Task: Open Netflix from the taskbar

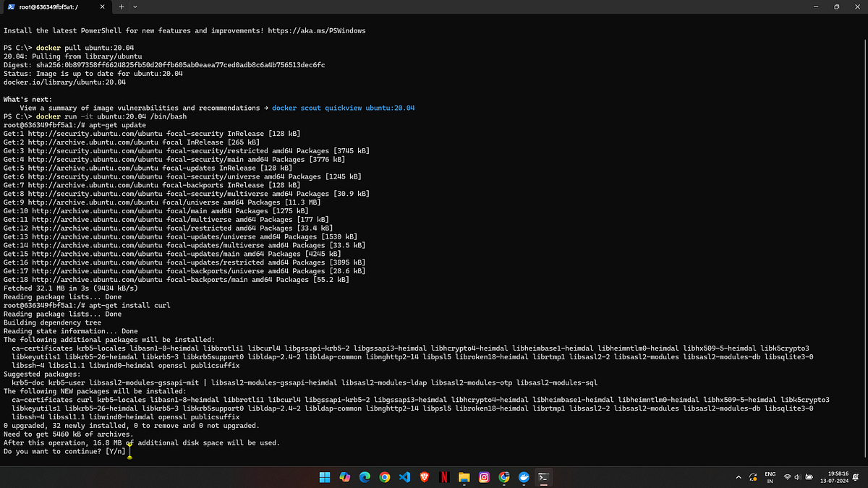Action: (444, 477)
